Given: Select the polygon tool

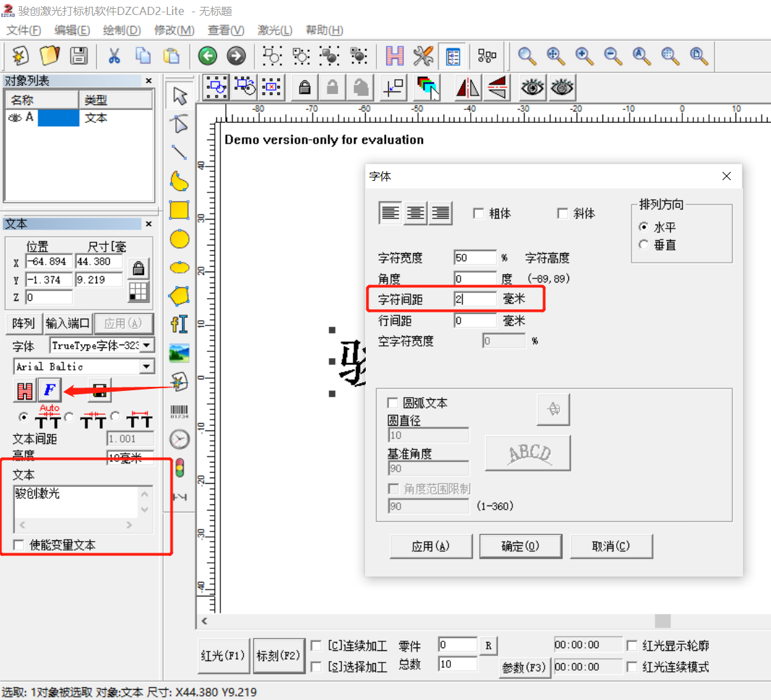Looking at the screenshot, I should [179, 296].
